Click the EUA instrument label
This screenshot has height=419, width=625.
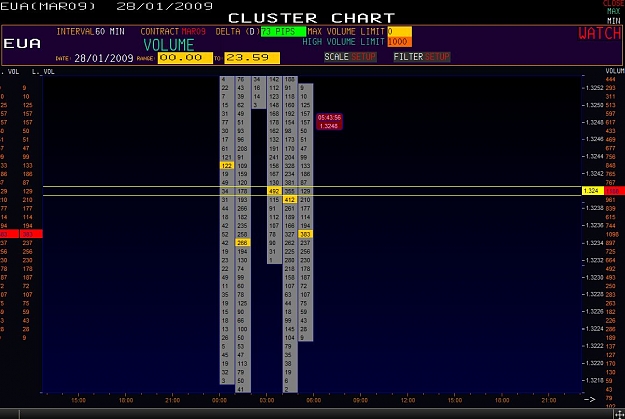coord(22,43)
